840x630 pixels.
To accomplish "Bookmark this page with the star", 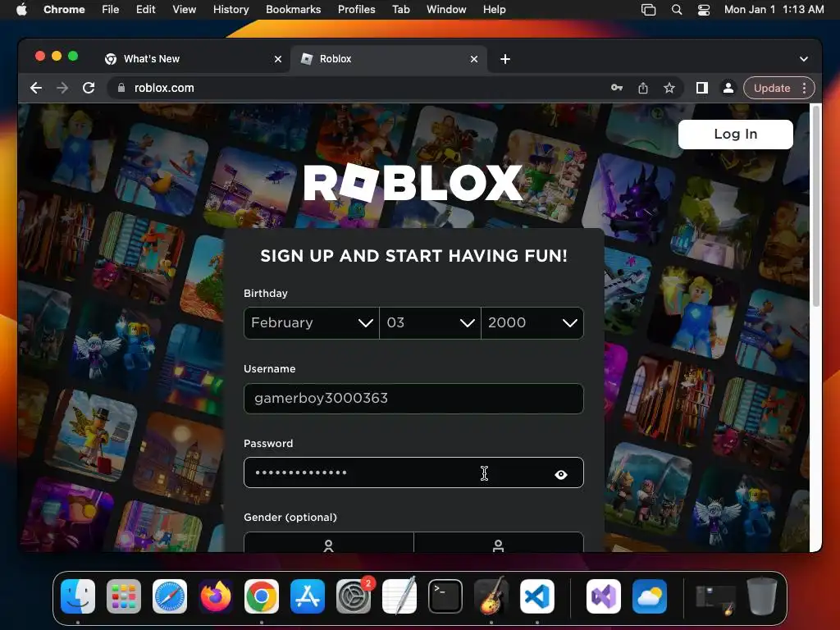I will (669, 88).
